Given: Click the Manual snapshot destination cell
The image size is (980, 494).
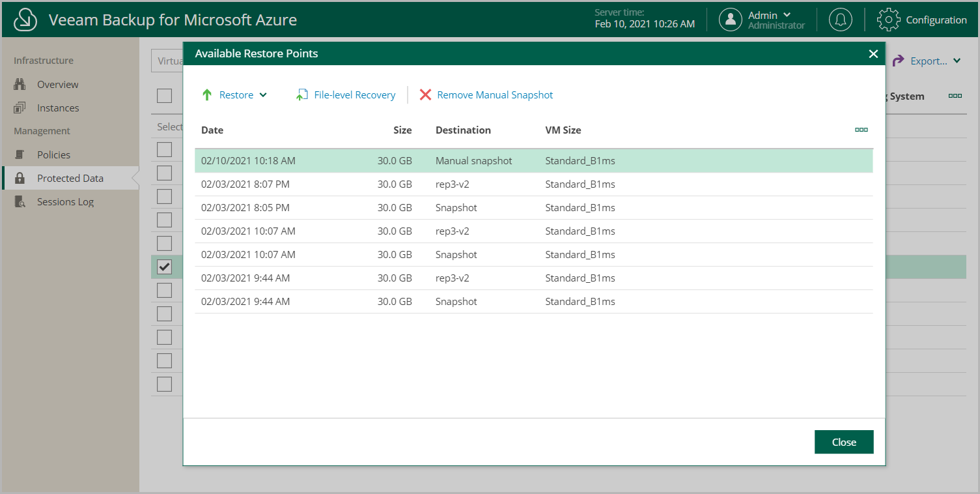Looking at the screenshot, I should coord(474,160).
